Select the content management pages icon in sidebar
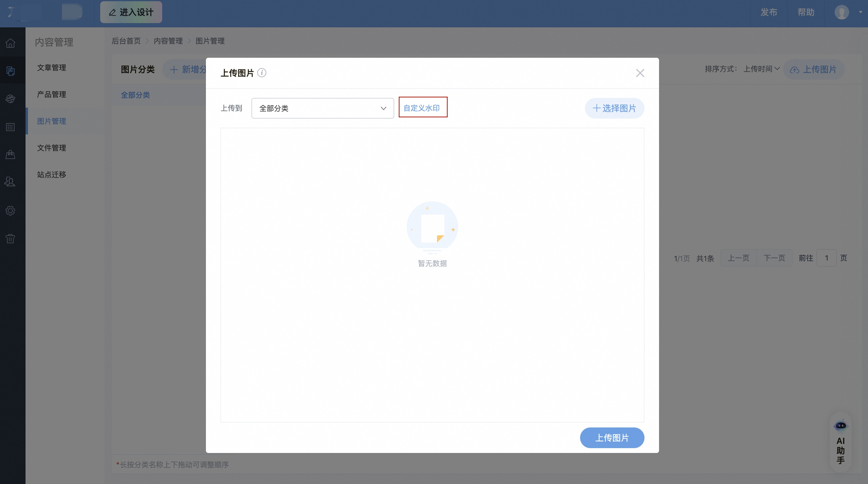Image resolution: width=868 pixels, height=484 pixels. (x=10, y=71)
